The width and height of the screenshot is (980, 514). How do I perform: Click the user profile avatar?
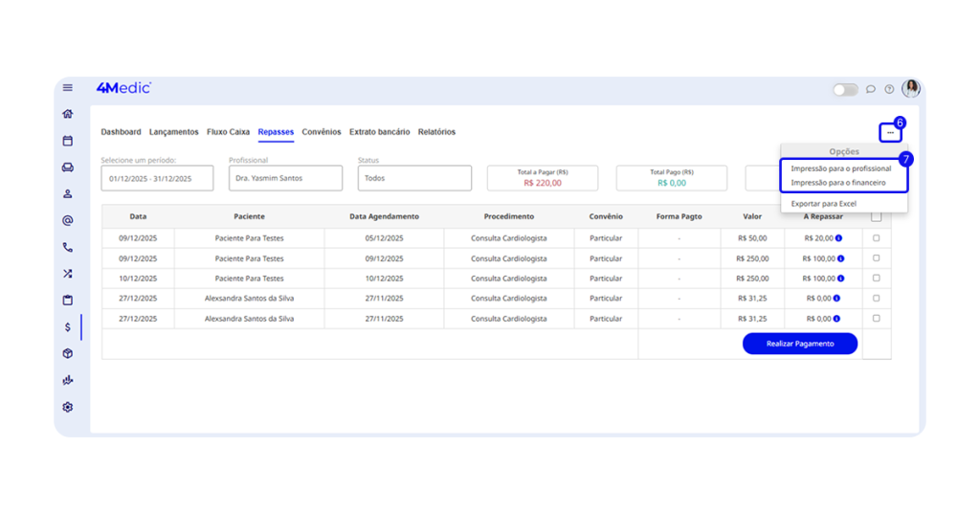(x=911, y=89)
